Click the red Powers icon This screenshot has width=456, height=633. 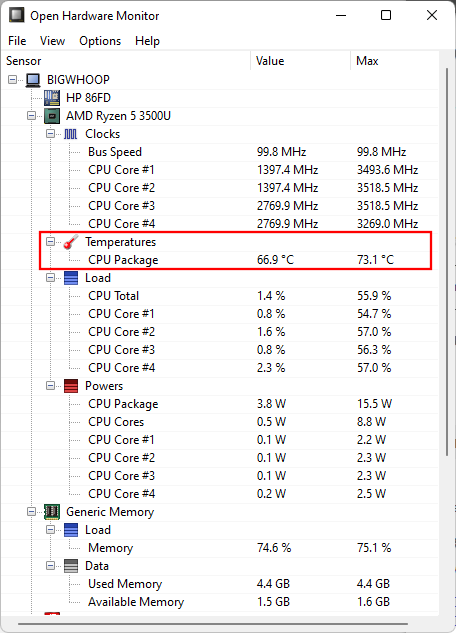click(x=71, y=386)
